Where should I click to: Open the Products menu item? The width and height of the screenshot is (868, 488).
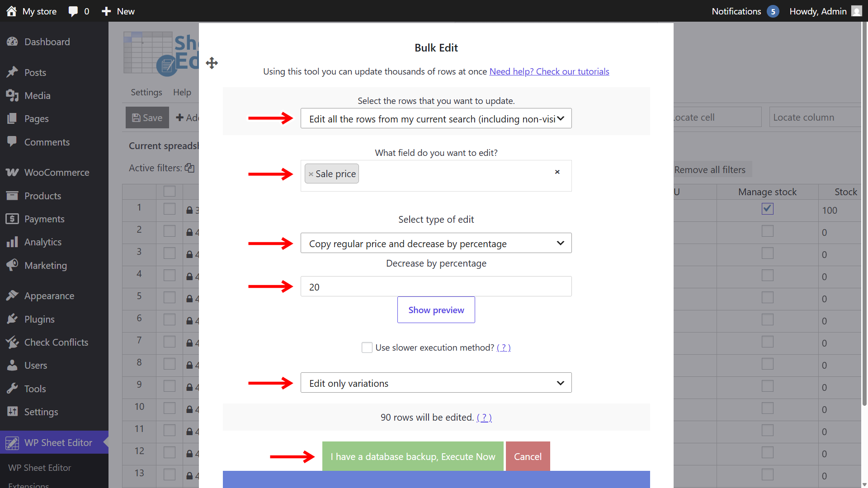pos(42,196)
